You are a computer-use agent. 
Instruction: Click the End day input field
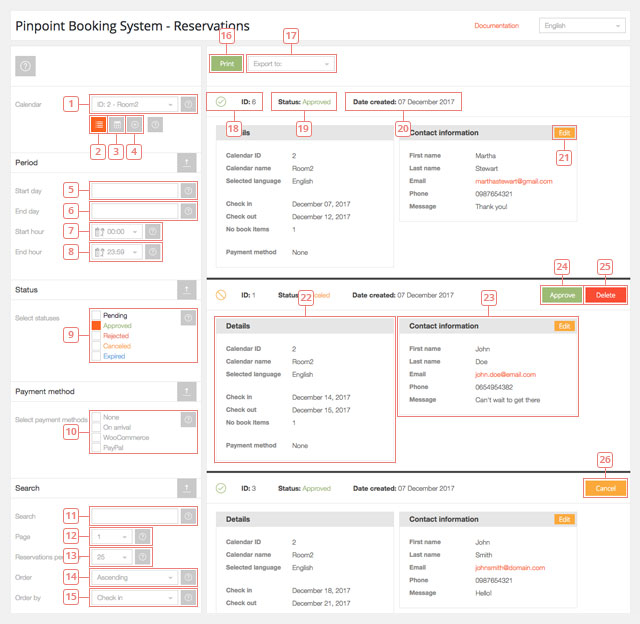[135, 211]
